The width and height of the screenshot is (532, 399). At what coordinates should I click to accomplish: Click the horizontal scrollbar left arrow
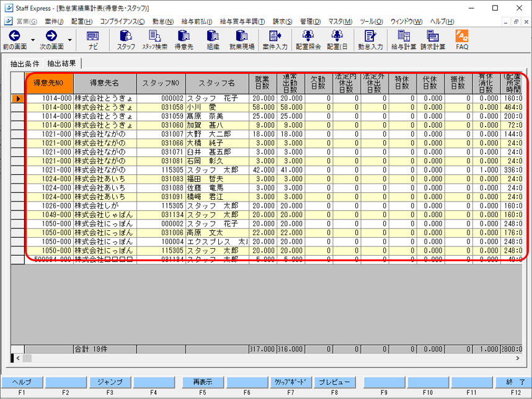click(18, 358)
